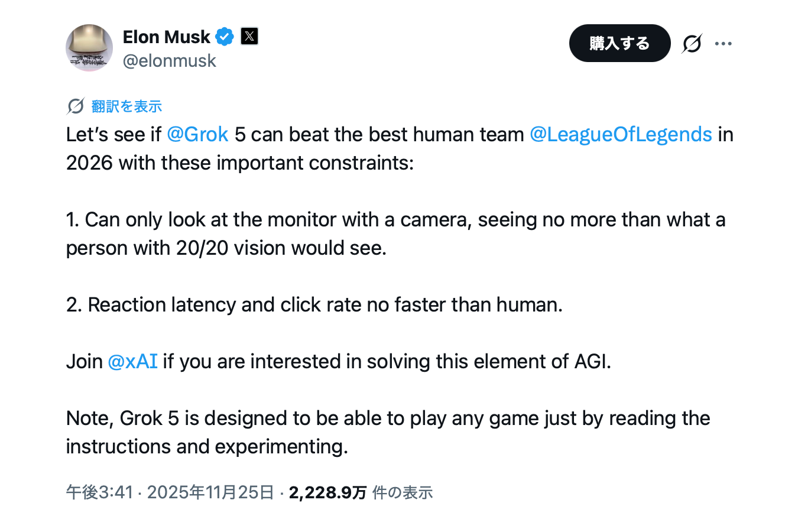
Task: Click Elon Musk's profile avatar
Action: click(89, 48)
